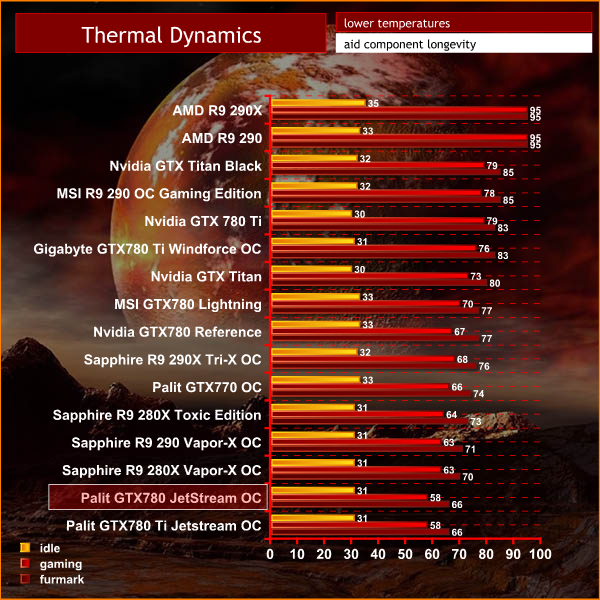Click Sapphire R9 290X Tri-X gaming value 68
Viewport: 600px width, 600px height.
(462, 359)
